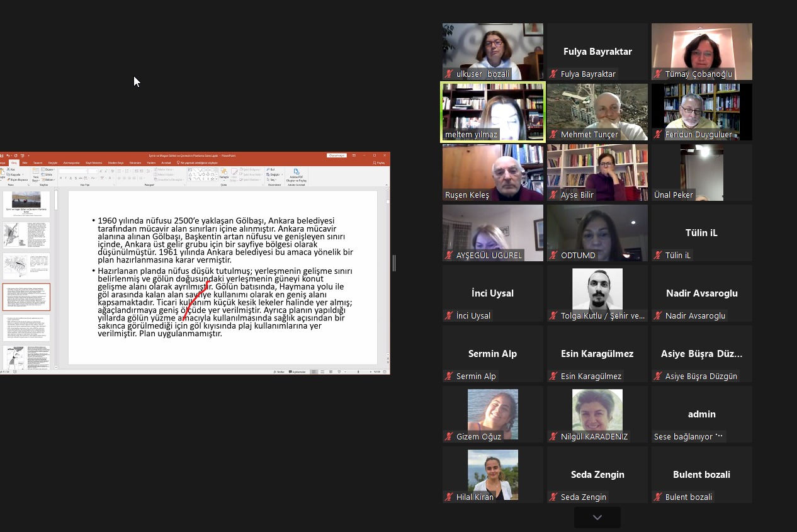Show more participants with the down chevron
This screenshot has width=797, height=532.
click(597, 518)
